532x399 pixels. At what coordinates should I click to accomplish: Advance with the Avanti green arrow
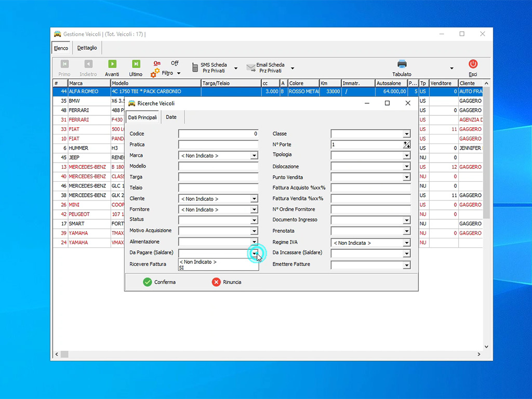click(x=112, y=68)
